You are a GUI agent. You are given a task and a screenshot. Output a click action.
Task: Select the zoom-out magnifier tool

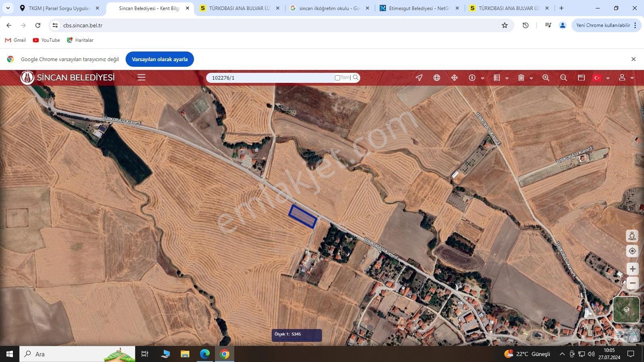[563, 78]
